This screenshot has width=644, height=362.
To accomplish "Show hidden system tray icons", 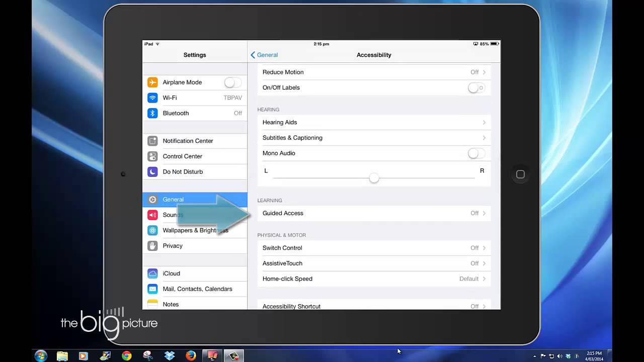I will pyautogui.click(x=535, y=356).
